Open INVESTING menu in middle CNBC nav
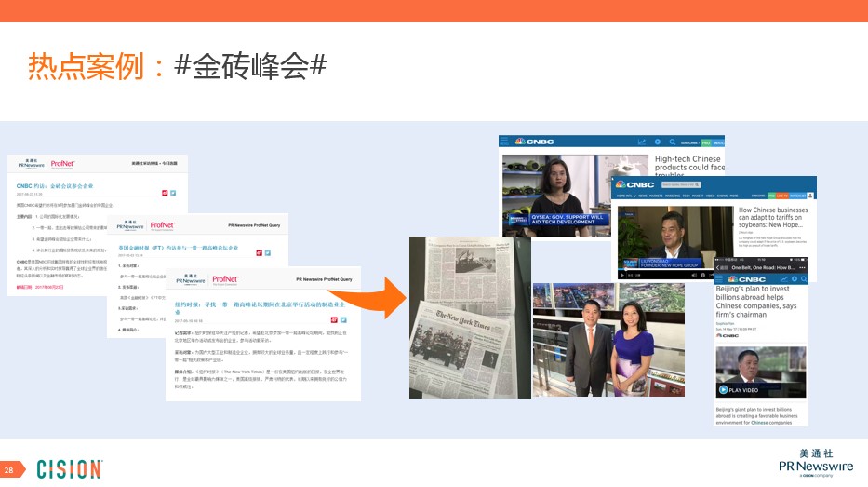 tap(673, 196)
